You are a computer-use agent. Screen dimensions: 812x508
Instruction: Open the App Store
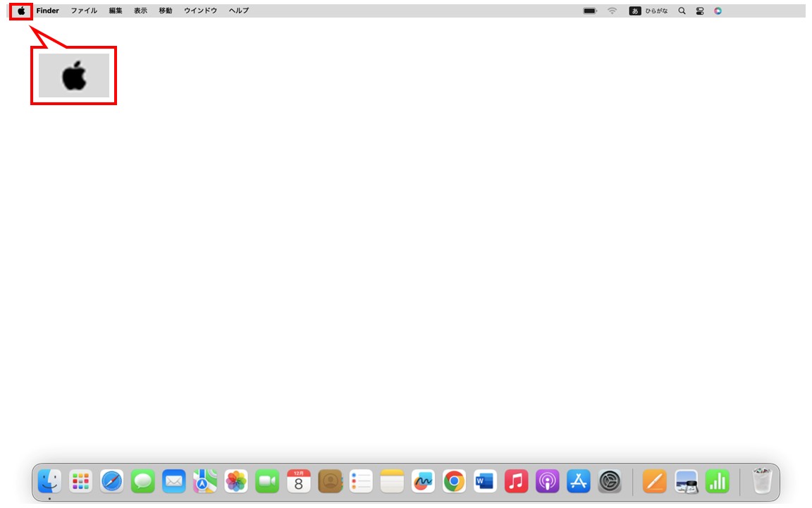click(x=577, y=482)
